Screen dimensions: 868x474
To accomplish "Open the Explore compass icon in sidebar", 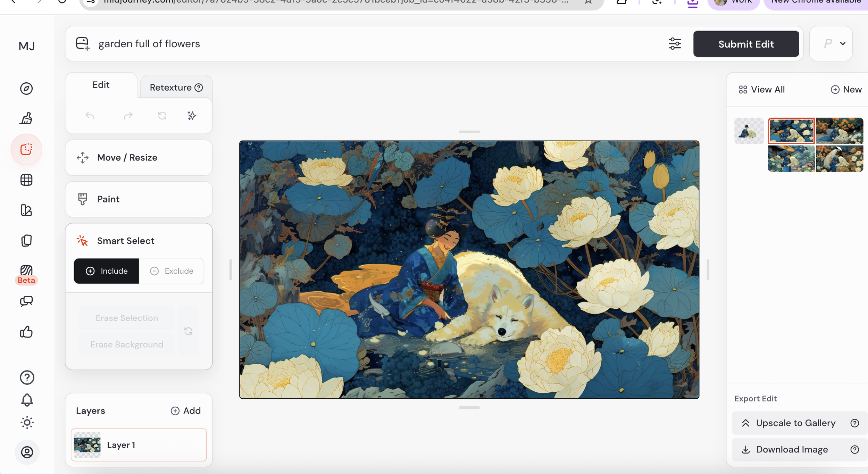I will [x=26, y=89].
